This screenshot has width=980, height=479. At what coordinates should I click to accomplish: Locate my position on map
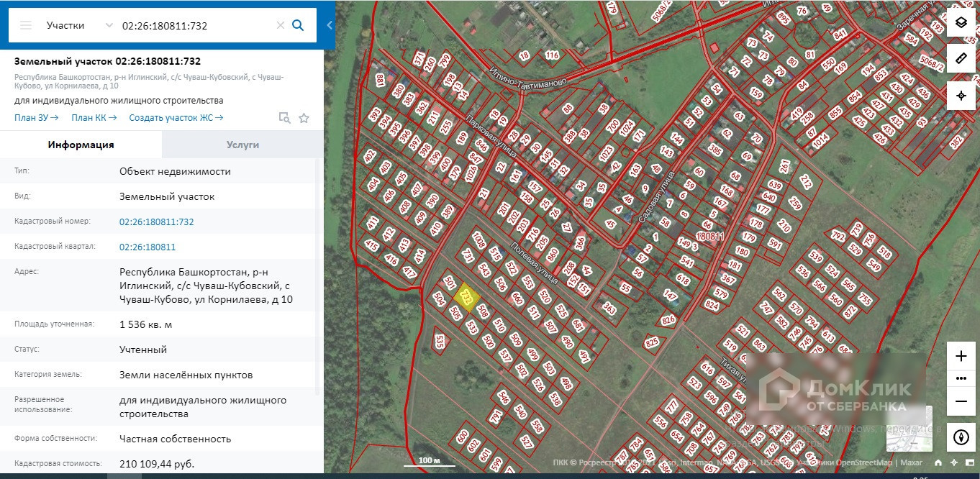point(961,96)
